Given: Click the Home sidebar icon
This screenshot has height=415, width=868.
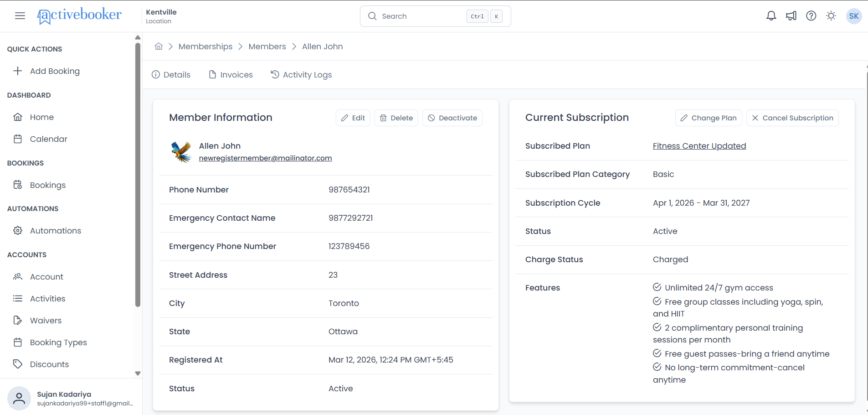Looking at the screenshot, I should tap(18, 117).
